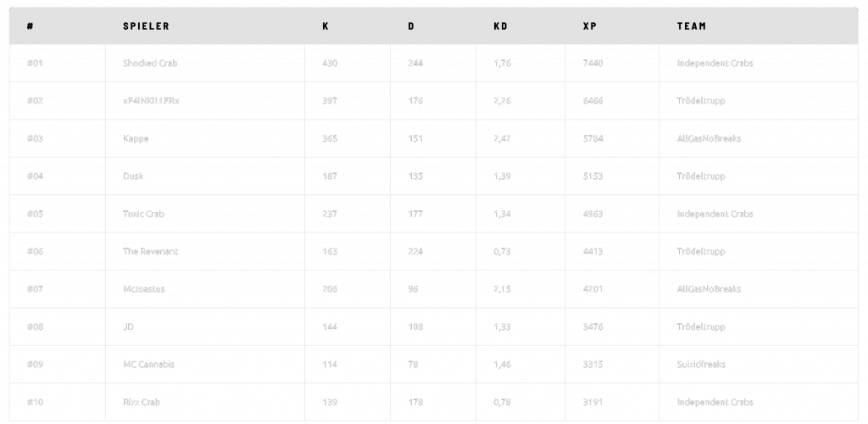Select player Mctoastus
This screenshot has width=868, height=424.
pyautogui.click(x=143, y=289)
